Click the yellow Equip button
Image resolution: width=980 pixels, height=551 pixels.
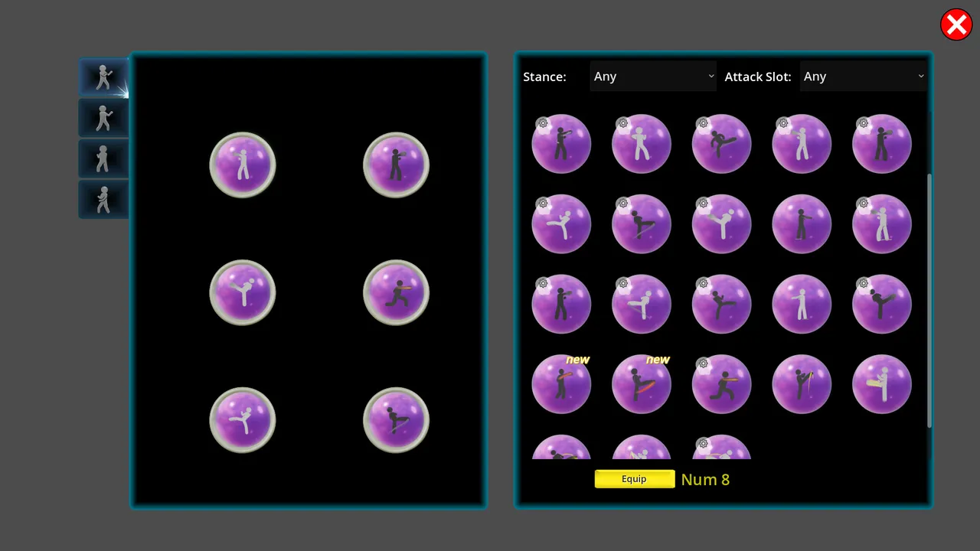click(635, 479)
